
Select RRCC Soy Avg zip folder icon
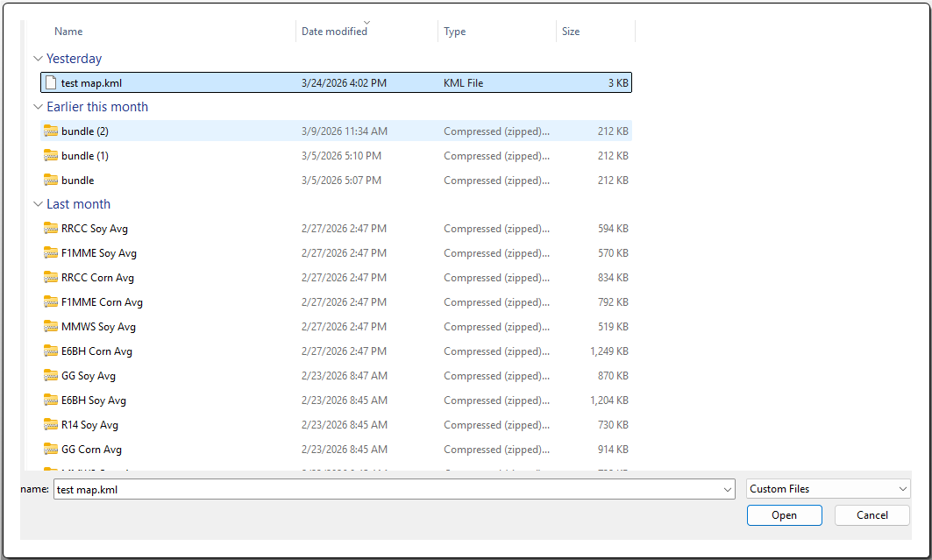pyautogui.click(x=51, y=229)
